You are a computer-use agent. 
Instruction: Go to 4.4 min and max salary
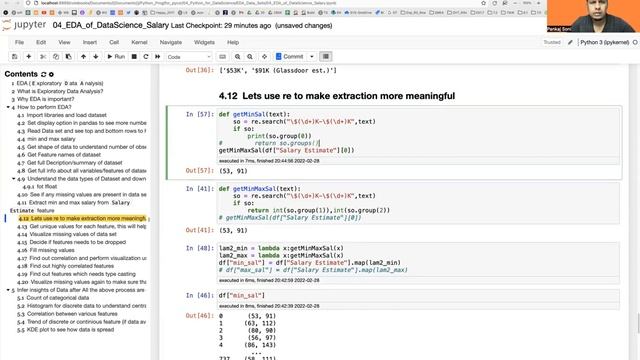point(46,139)
